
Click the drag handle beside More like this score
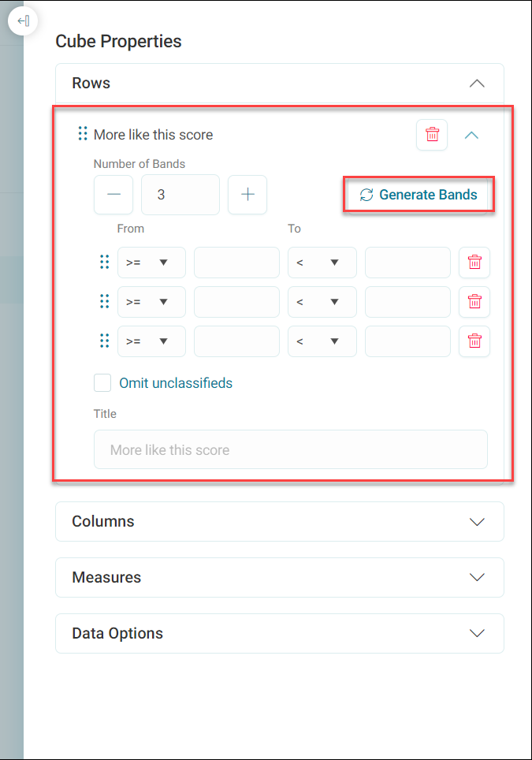[x=83, y=134]
